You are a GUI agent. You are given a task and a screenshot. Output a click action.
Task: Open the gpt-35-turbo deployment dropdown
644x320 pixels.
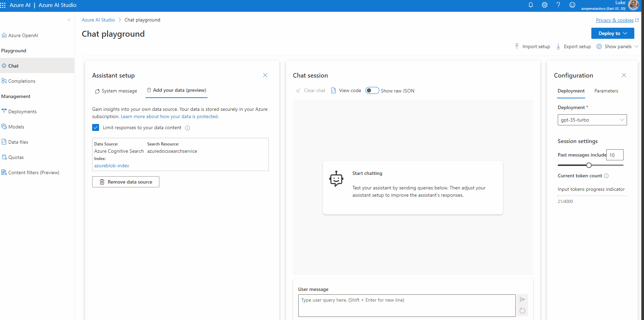click(592, 120)
